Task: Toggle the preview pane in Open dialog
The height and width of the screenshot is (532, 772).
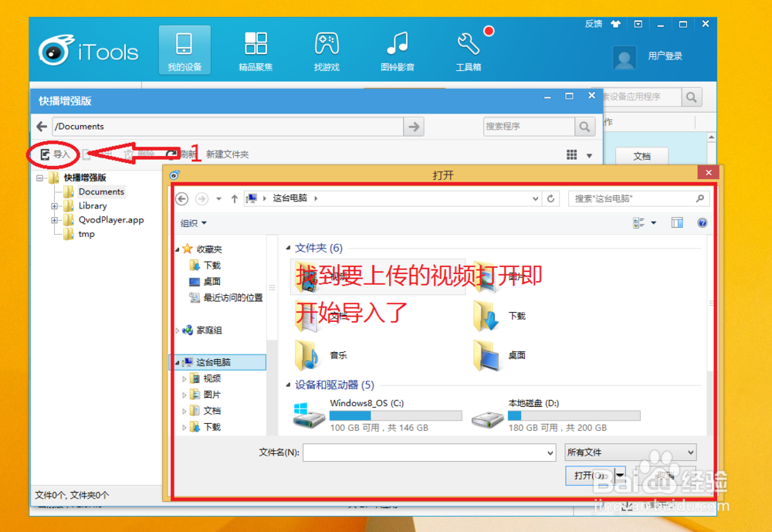Action: [677, 222]
